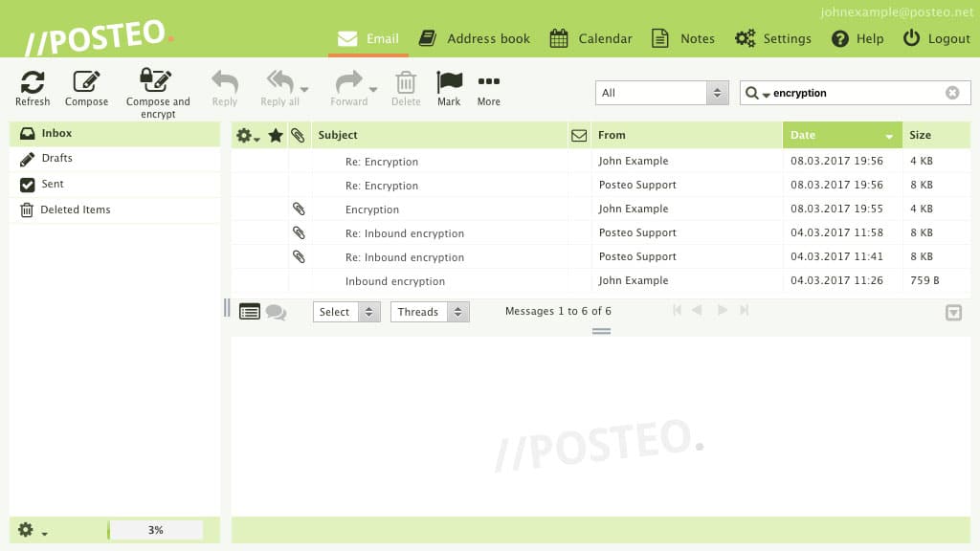Screen dimensions: 980x551
Task: Toggle the attachment paperclip column header
Action: click(x=298, y=135)
